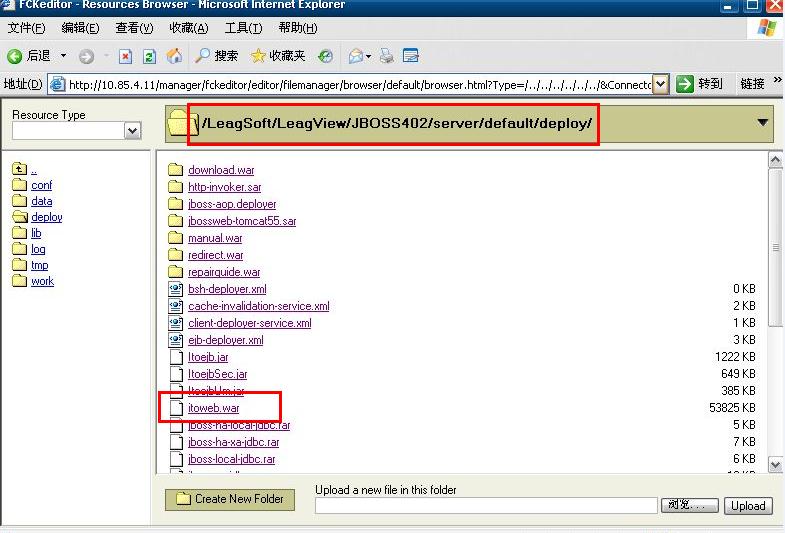Open the lib folder in tree
The height and width of the screenshot is (533, 785).
(x=36, y=233)
